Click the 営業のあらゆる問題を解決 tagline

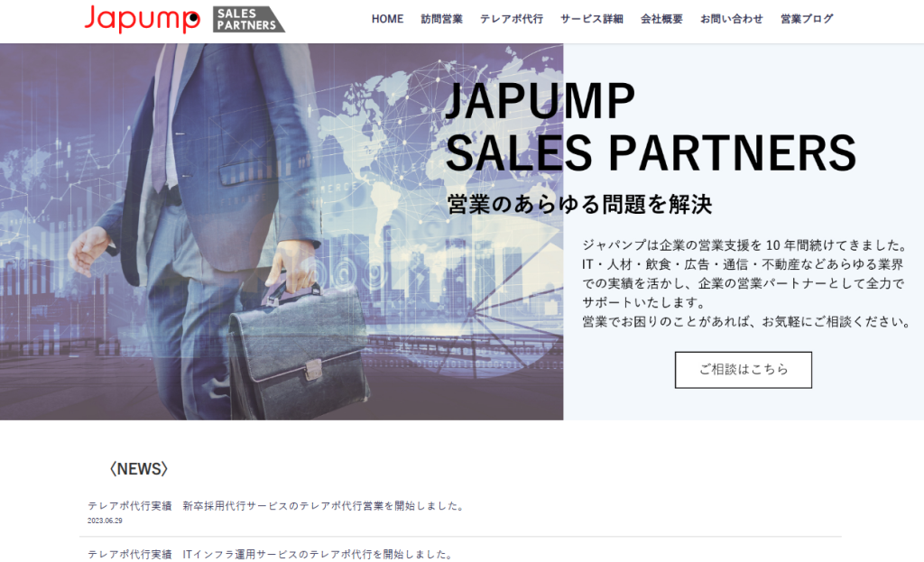(x=579, y=205)
